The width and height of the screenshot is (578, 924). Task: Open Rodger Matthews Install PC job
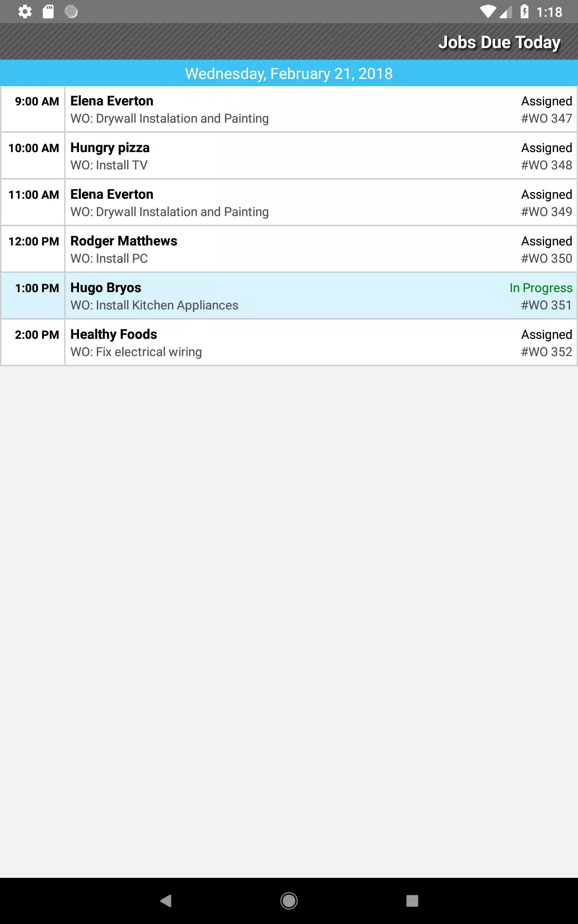[289, 249]
